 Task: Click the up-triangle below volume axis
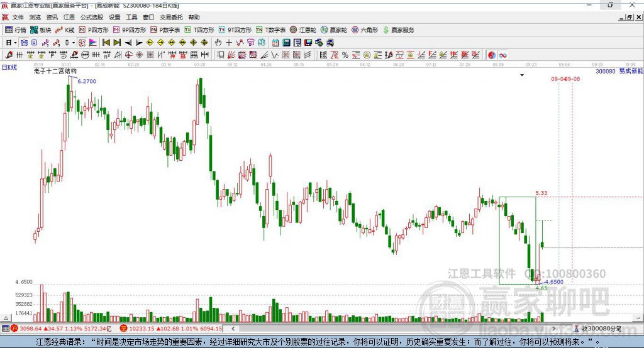(x=6, y=318)
